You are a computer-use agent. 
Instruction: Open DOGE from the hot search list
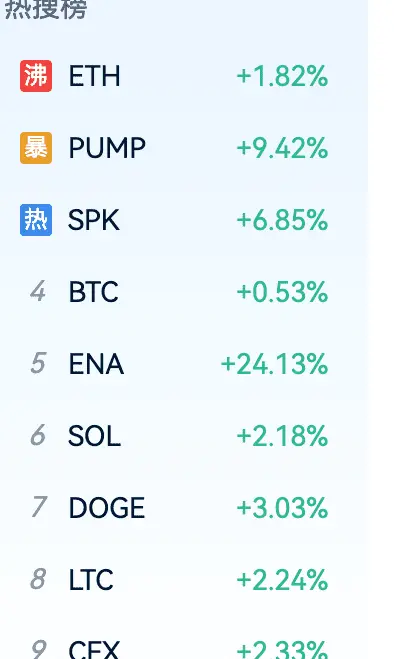107,508
